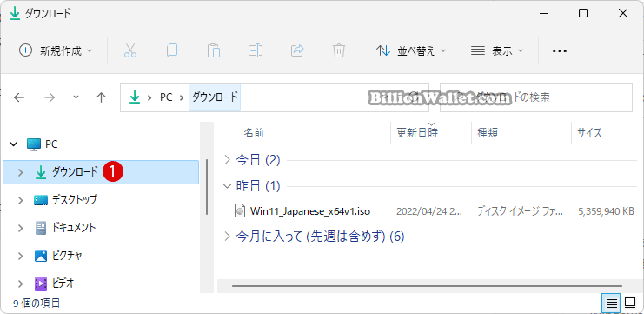Image resolution: width=644 pixels, height=314 pixels.
Task: Select ドキュメント in the navigation pane
Action: (x=74, y=228)
